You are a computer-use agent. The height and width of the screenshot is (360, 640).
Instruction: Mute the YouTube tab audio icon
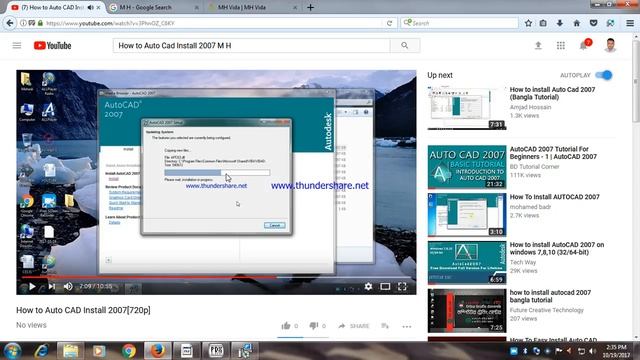pos(90,7)
